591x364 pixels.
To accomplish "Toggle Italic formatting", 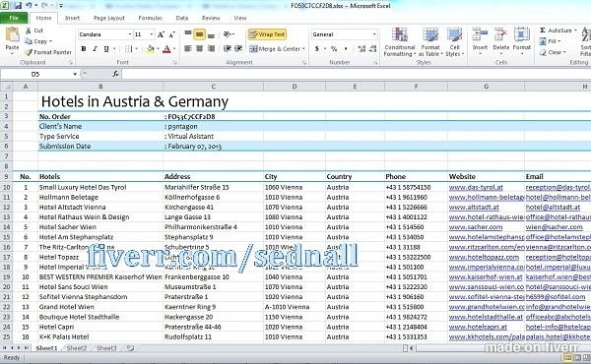I will (x=95, y=49).
